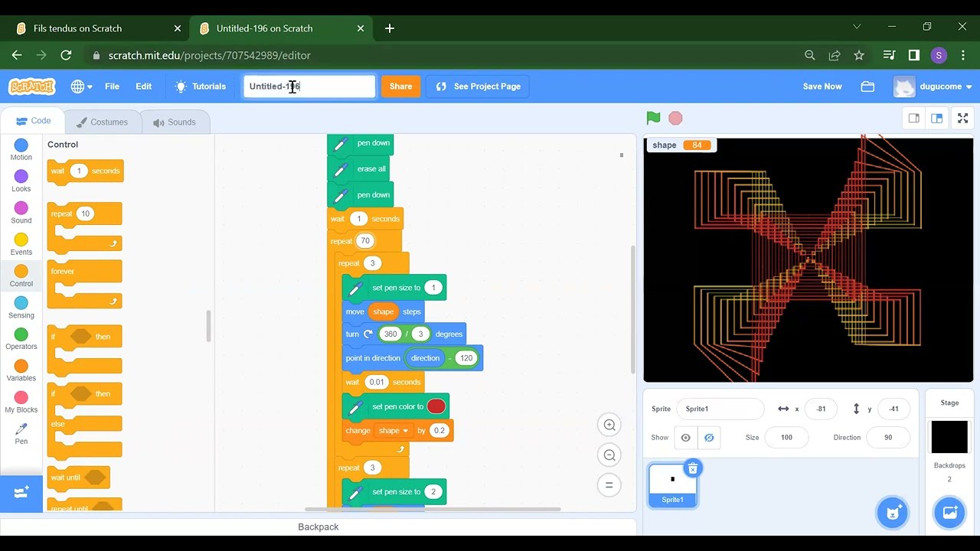This screenshot has width=980, height=551.
Task: Zoom out the code workspace
Action: [x=609, y=455]
